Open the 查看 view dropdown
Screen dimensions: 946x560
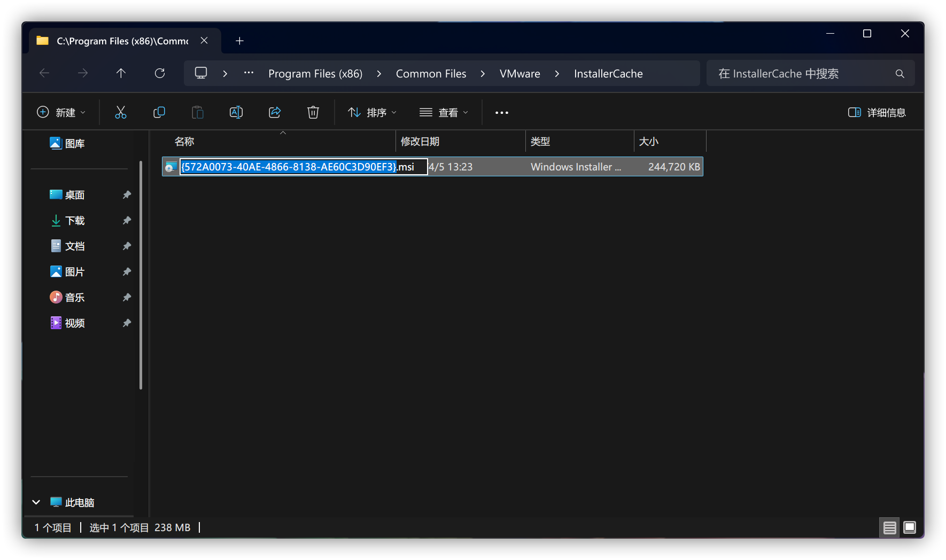(x=443, y=112)
